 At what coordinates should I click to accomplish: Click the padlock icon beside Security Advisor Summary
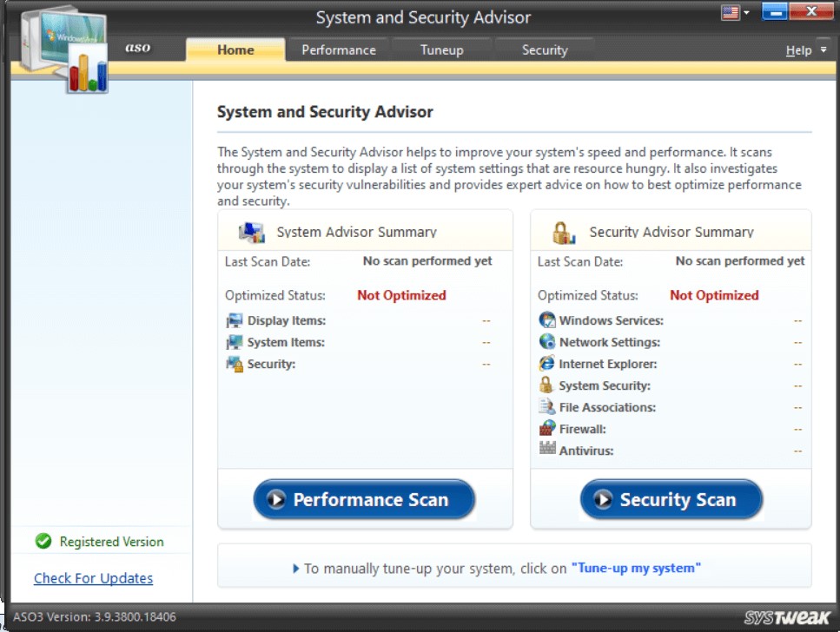(561, 231)
